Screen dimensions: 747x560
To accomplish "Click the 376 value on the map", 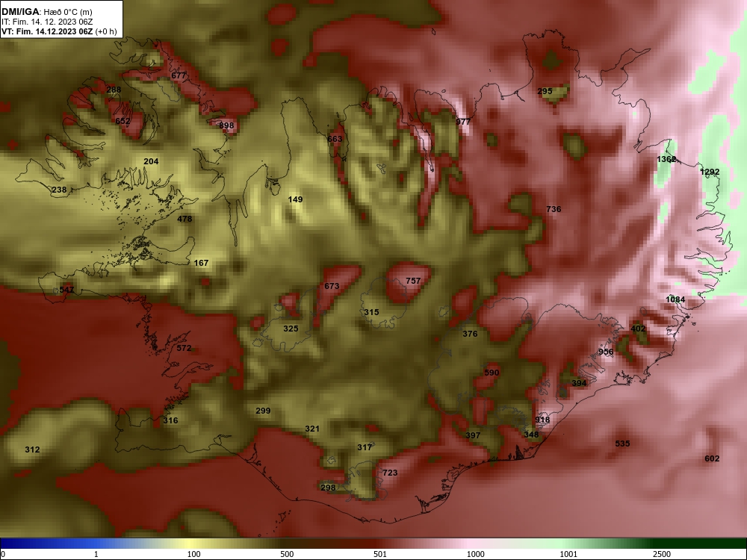I will click(470, 334).
